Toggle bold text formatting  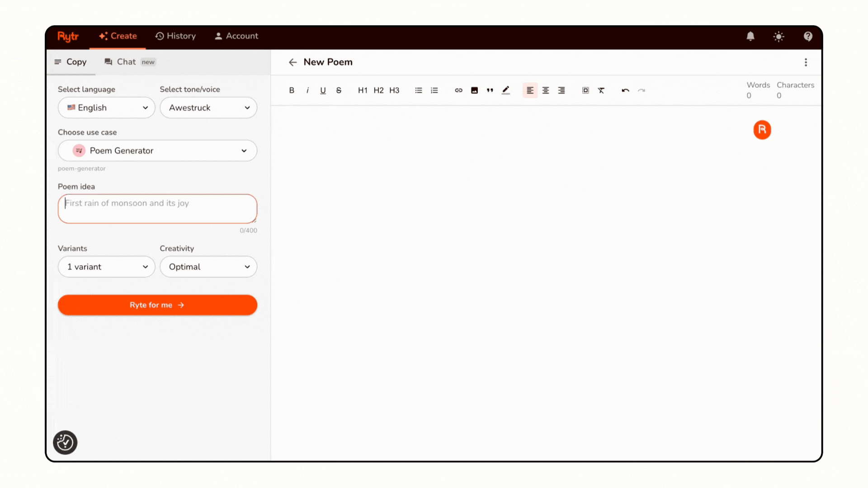pyautogui.click(x=292, y=90)
